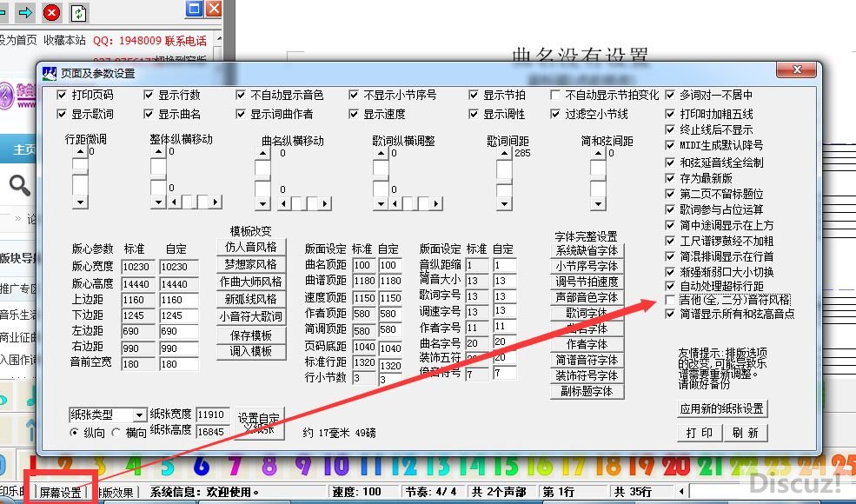Screen dimensions: 856x504
Task: Enable the 不自动显示节拍变化 checkbox
Action: 555,95
